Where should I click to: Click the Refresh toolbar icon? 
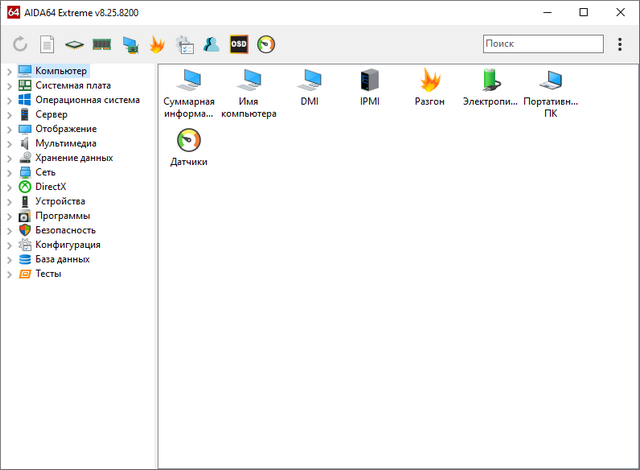tap(20, 44)
